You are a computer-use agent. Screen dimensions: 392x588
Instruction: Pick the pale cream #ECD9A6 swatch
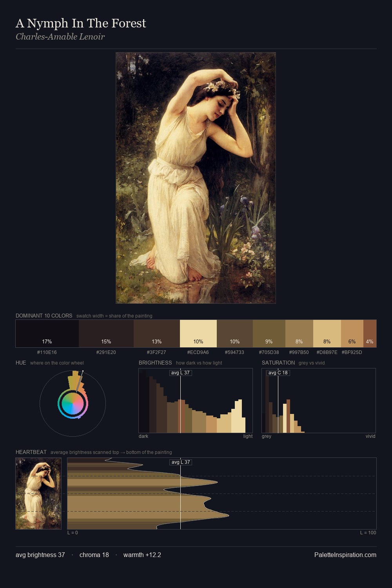198,334
